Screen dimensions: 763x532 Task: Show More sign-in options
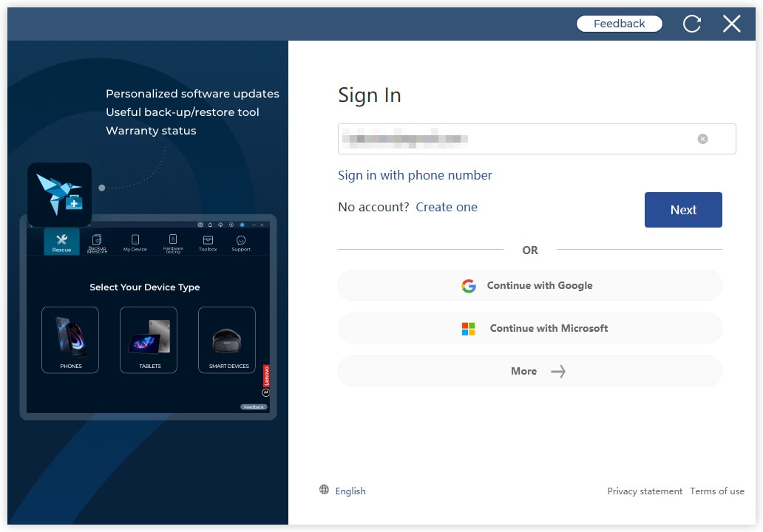point(529,371)
